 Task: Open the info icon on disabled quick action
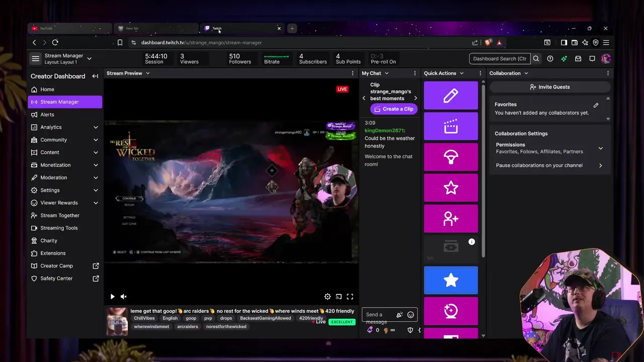click(x=471, y=242)
